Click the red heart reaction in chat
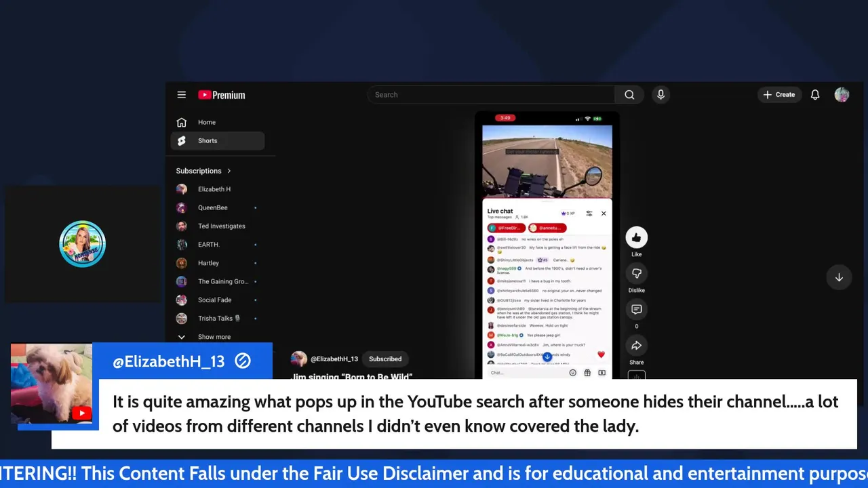Screen dimensions: 868x488 coord(601,354)
